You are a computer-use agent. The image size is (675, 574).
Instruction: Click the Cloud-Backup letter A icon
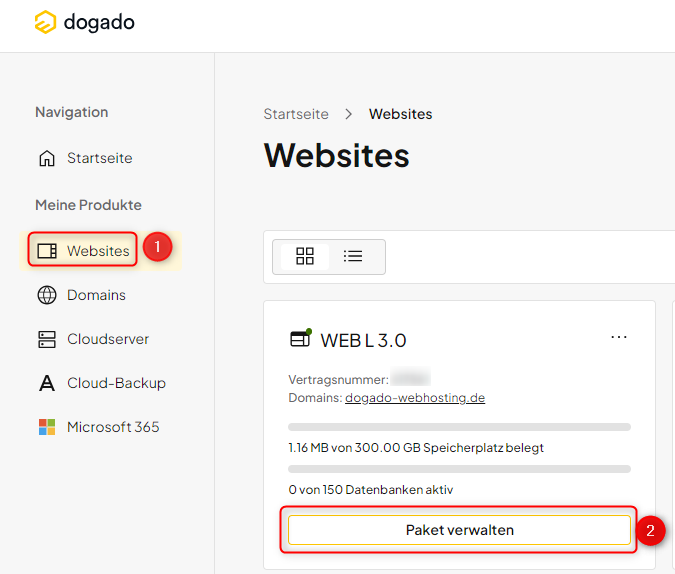(x=47, y=383)
